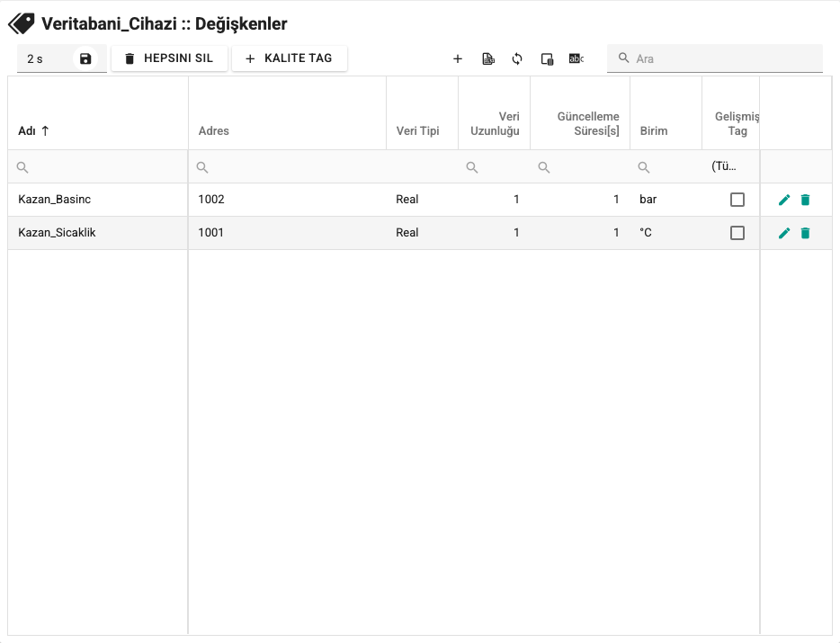
Task: Click the Adres column filter field
Action: point(287,167)
